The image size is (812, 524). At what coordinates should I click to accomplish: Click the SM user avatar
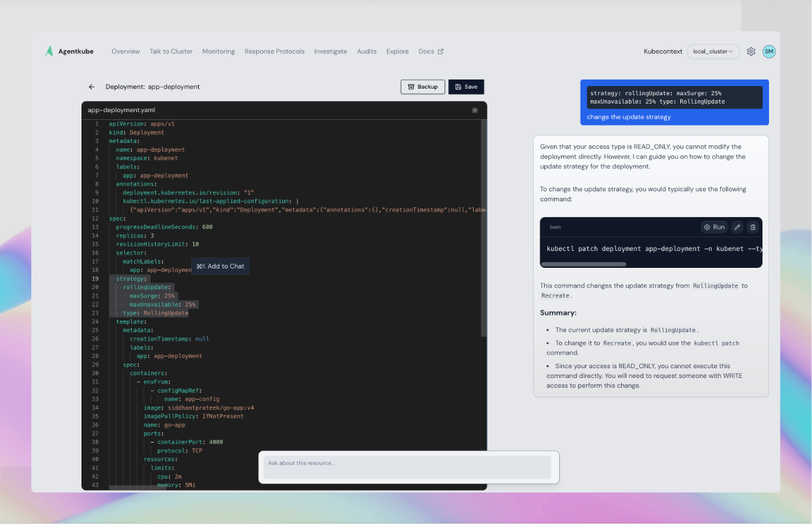pos(769,51)
